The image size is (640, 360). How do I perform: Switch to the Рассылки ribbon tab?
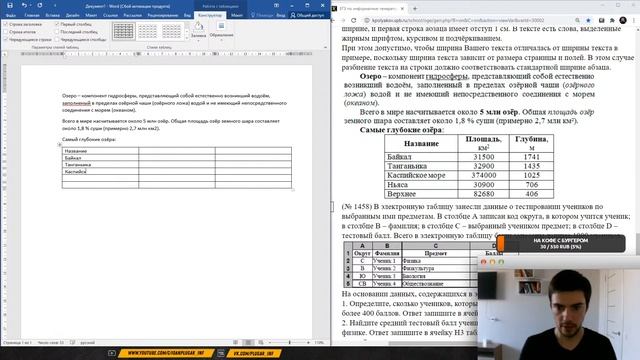pos(132,15)
